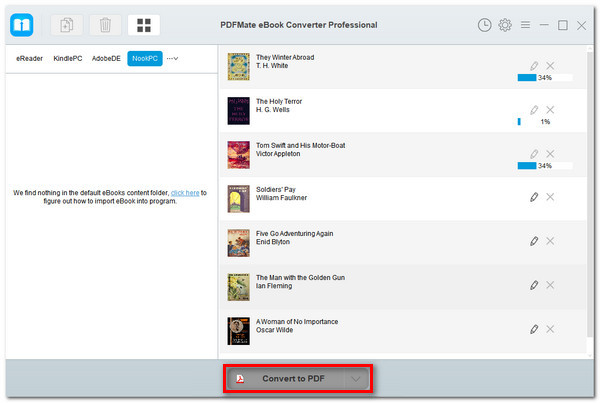This screenshot has height=403, width=600.
Task: Edit metadata for The Holy Terror
Action: (x=534, y=110)
